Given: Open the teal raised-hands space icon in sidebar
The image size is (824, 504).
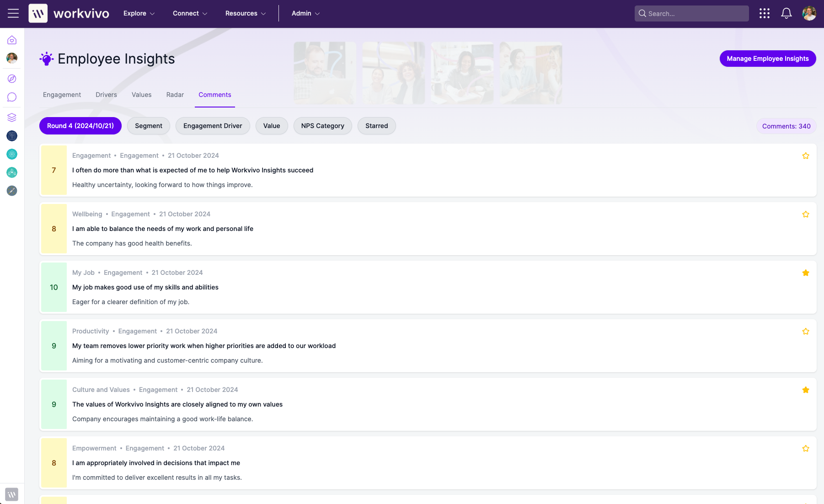Looking at the screenshot, I should [12, 172].
